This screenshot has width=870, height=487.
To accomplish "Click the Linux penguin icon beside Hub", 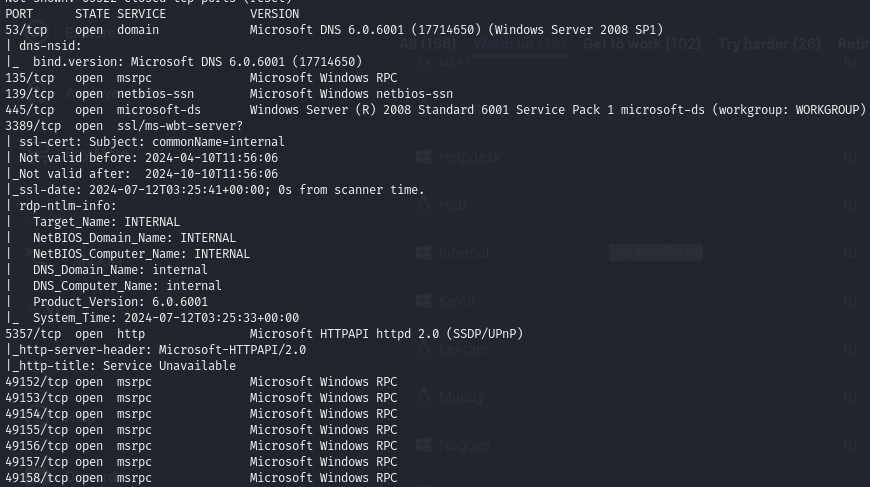I will pyautogui.click(x=423, y=204).
